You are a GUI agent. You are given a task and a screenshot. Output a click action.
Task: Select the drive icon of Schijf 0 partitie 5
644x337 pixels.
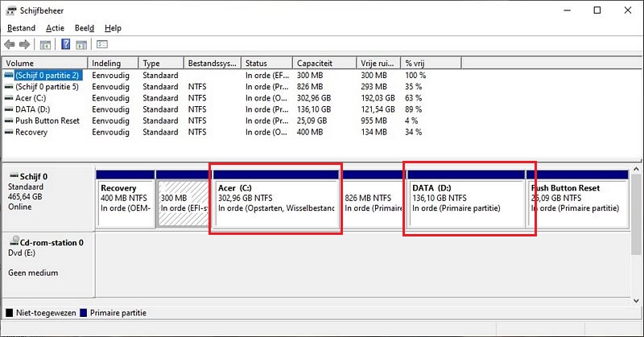[x=9, y=87]
